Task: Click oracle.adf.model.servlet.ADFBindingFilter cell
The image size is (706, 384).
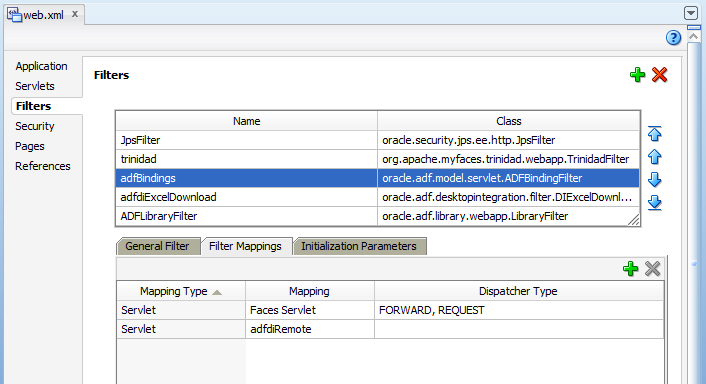Action: pos(508,178)
